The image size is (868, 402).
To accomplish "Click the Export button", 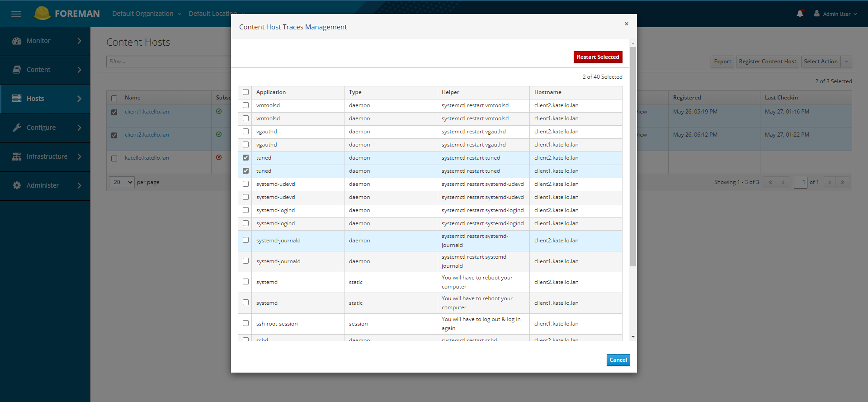I will pyautogui.click(x=722, y=61).
